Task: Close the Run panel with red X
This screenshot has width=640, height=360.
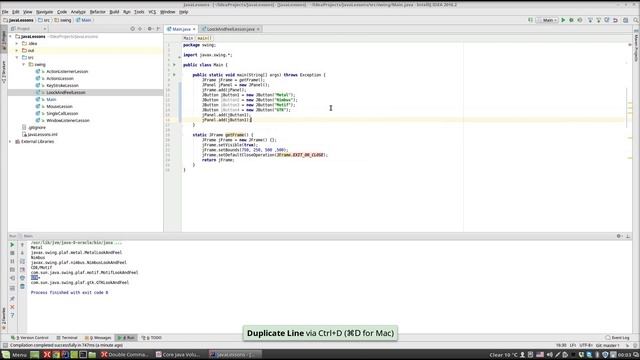Action: point(12,307)
